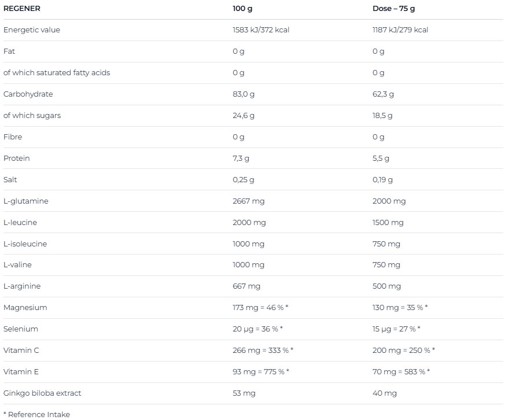The height and width of the screenshot is (420, 508).
Task: Click the 'of which sugars' label
Action: [32, 116]
